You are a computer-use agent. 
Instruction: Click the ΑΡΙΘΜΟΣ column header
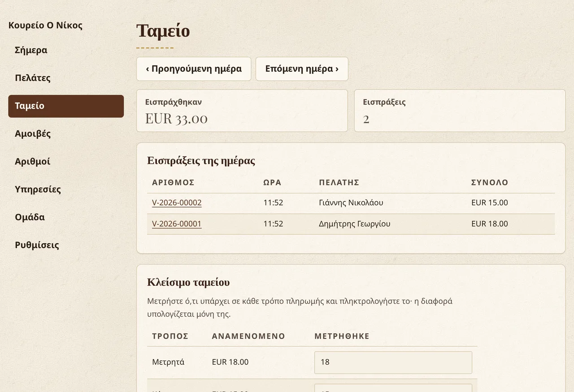[173, 183]
